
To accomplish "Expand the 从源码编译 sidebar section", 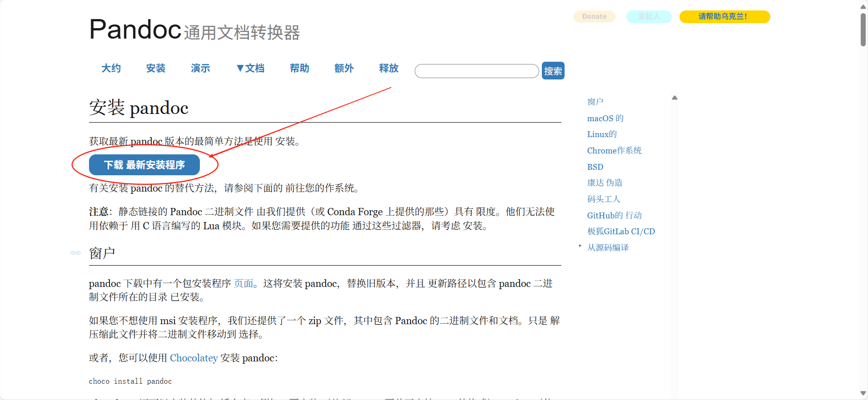I will pos(580,246).
